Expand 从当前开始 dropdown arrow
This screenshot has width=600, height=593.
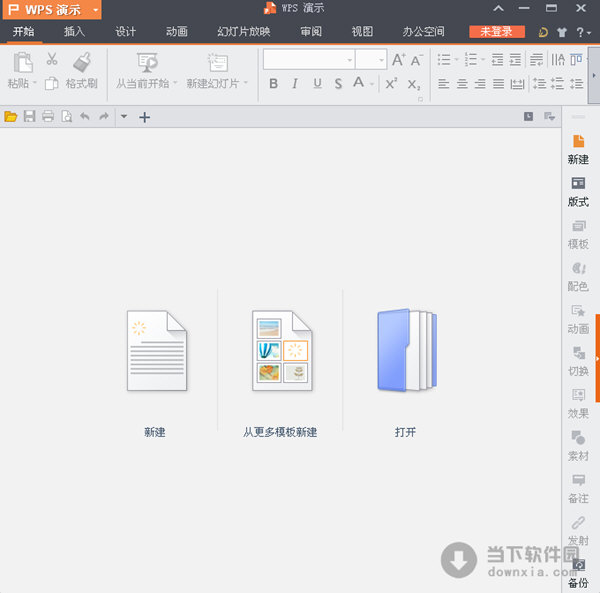tap(175, 83)
